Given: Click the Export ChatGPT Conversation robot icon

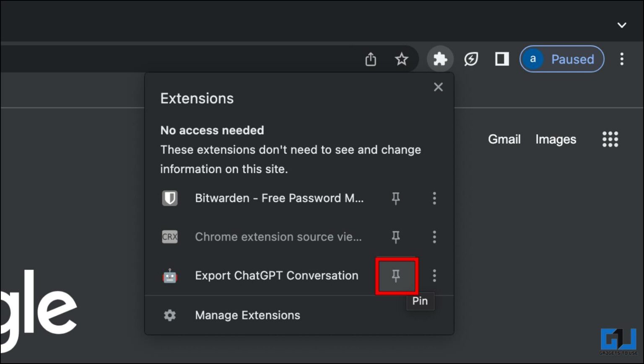Looking at the screenshot, I should point(169,275).
